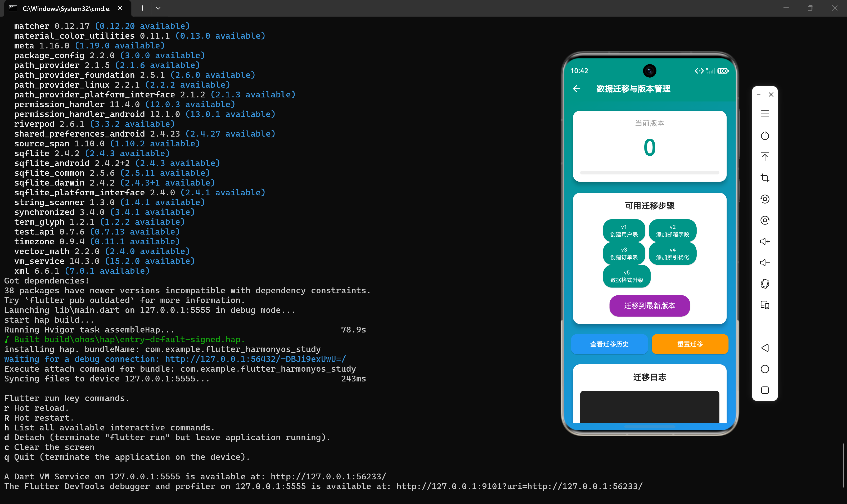Rotate emulator screen clockwise

coord(765,220)
